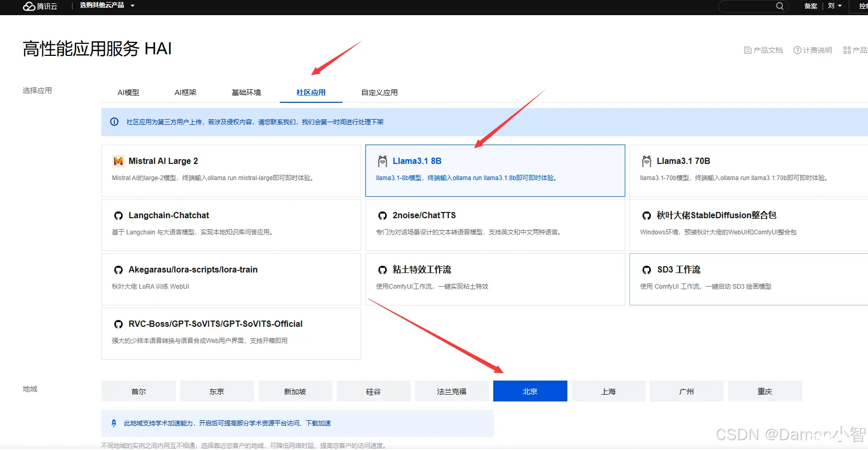Image resolution: width=868 pixels, height=450 pixels.
Task: Click GitHub icon beside 2noise/ChatTTS
Action: (383, 216)
